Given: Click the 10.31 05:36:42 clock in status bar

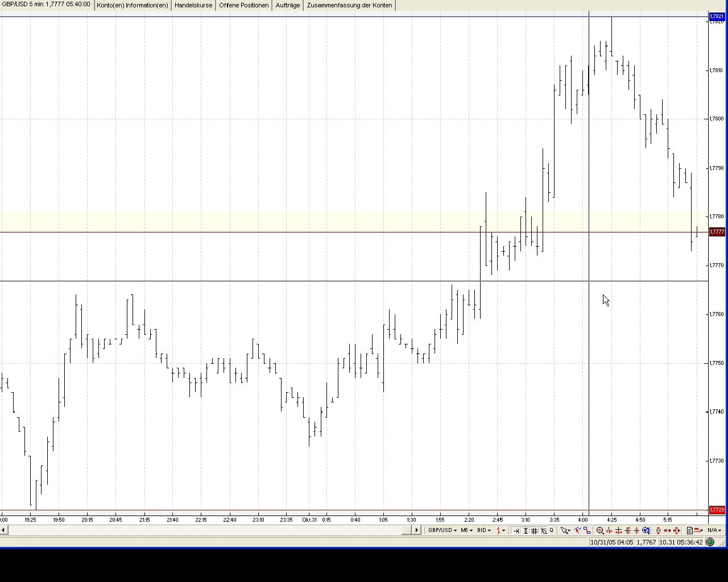Looking at the screenshot, I should click(681, 542).
